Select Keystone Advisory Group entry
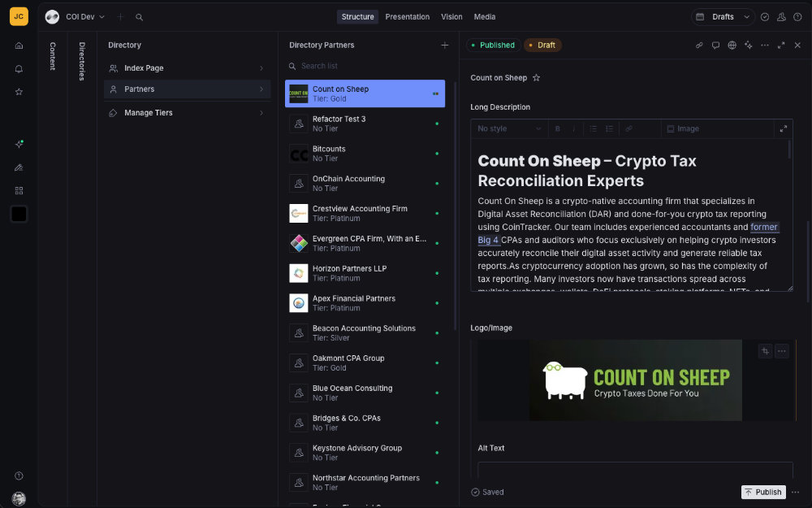 click(x=365, y=453)
